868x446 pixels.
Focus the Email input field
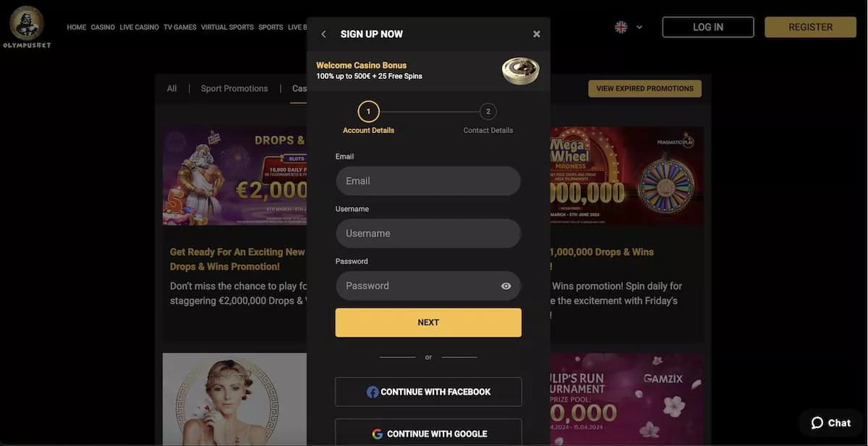point(428,181)
